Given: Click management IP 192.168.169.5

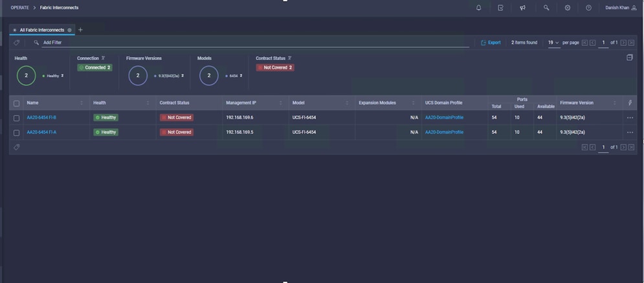Looking at the screenshot, I should click(239, 132).
